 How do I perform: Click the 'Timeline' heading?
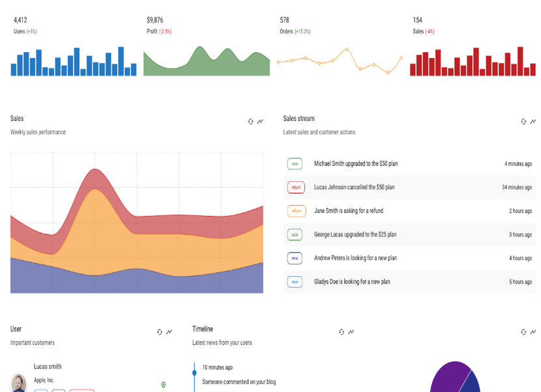(203, 329)
